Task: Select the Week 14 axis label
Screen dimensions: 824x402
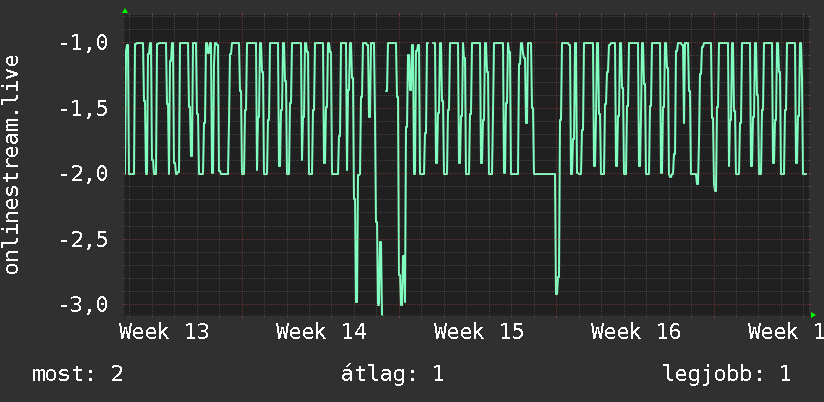Action: (321, 332)
